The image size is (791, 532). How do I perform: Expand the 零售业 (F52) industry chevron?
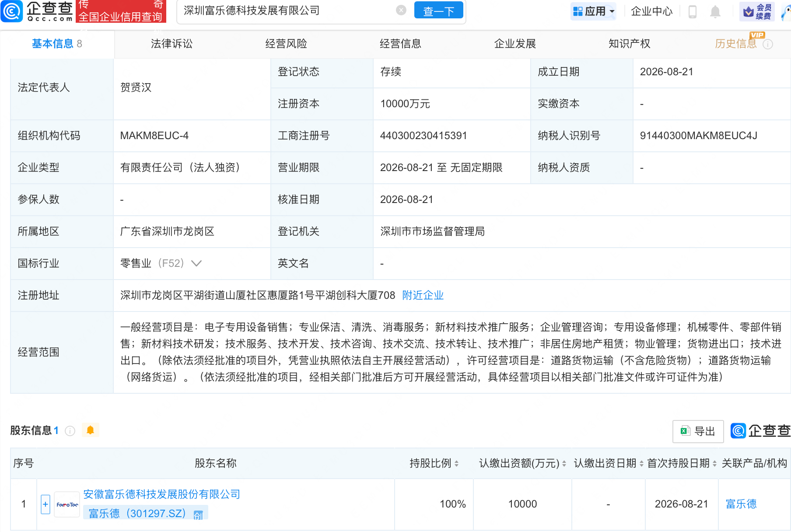tap(196, 263)
